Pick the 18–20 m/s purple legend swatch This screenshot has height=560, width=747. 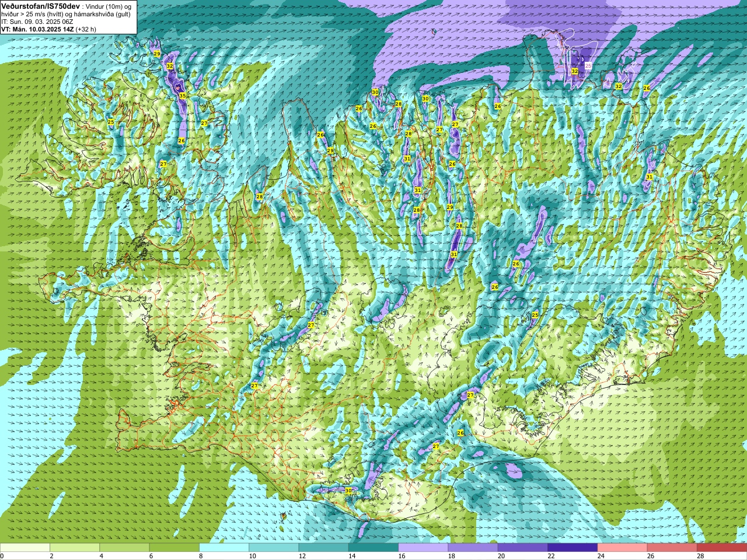click(x=473, y=548)
